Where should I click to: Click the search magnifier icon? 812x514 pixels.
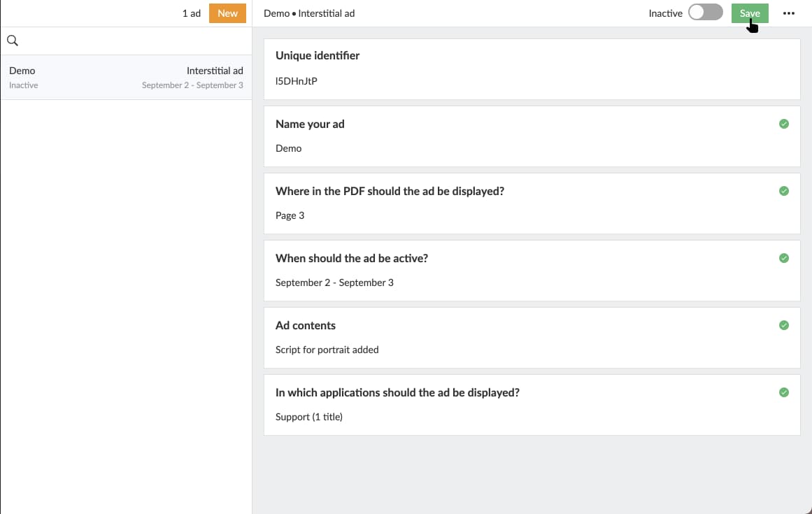[x=12, y=41]
